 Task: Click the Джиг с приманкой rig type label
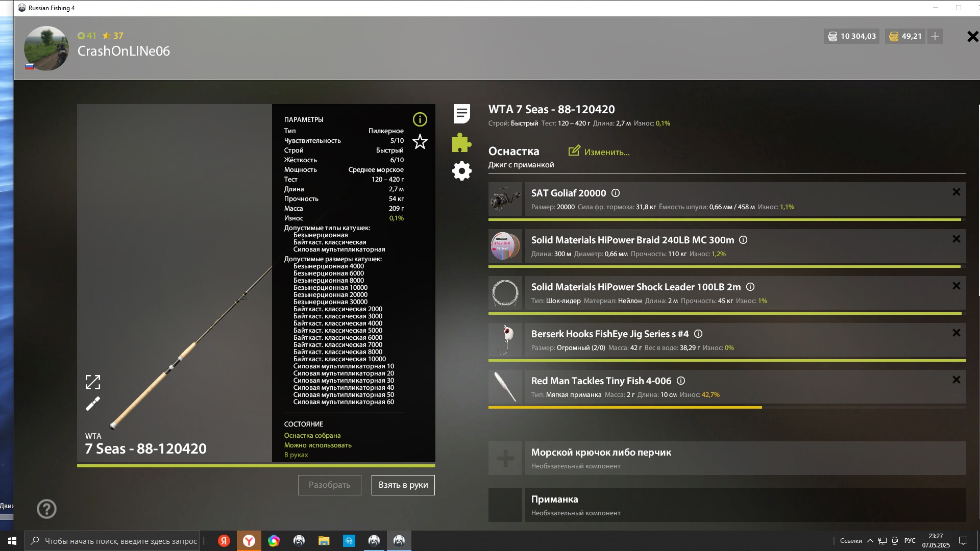pos(521,165)
